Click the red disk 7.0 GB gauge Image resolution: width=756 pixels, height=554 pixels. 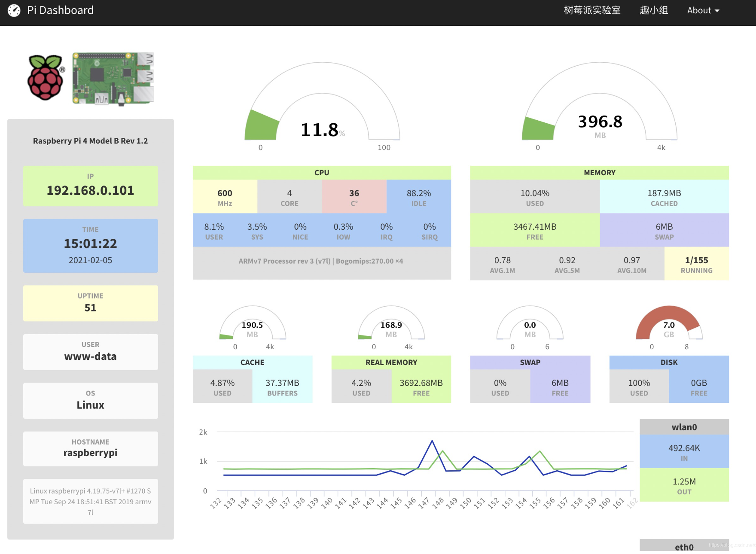(x=669, y=325)
